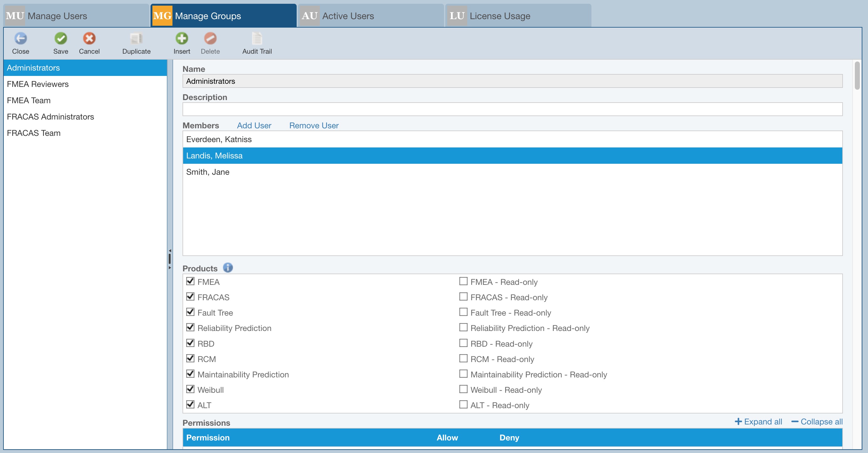Save changes with the green checkmark icon
This screenshot has height=453, width=868.
pyautogui.click(x=61, y=38)
